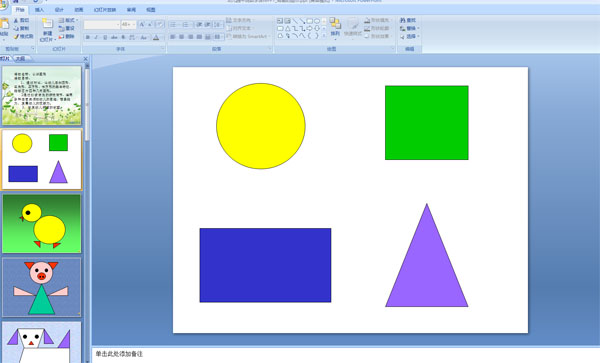
Task: Switch to the Insert (插入) ribbon tab
Action: tap(39, 10)
